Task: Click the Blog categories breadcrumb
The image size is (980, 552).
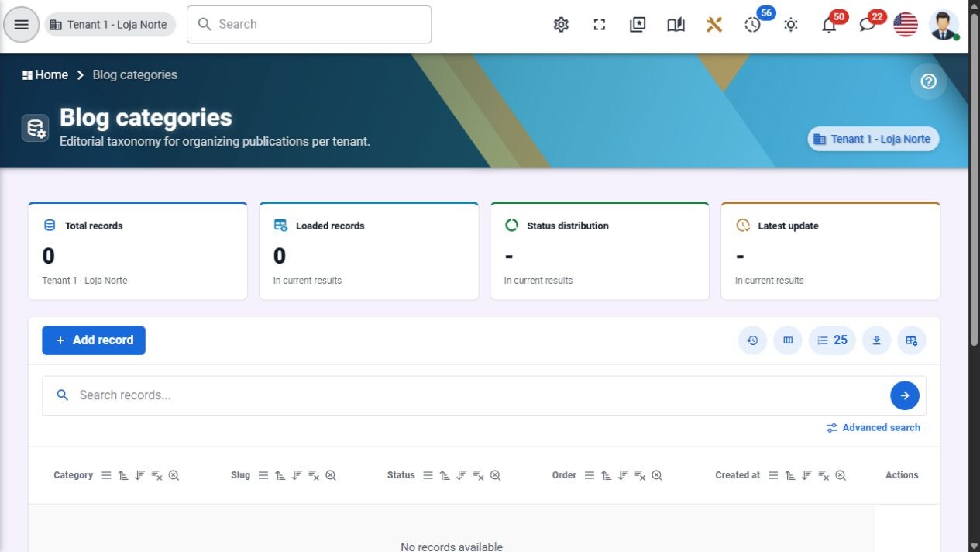Action: click(135, 74)
